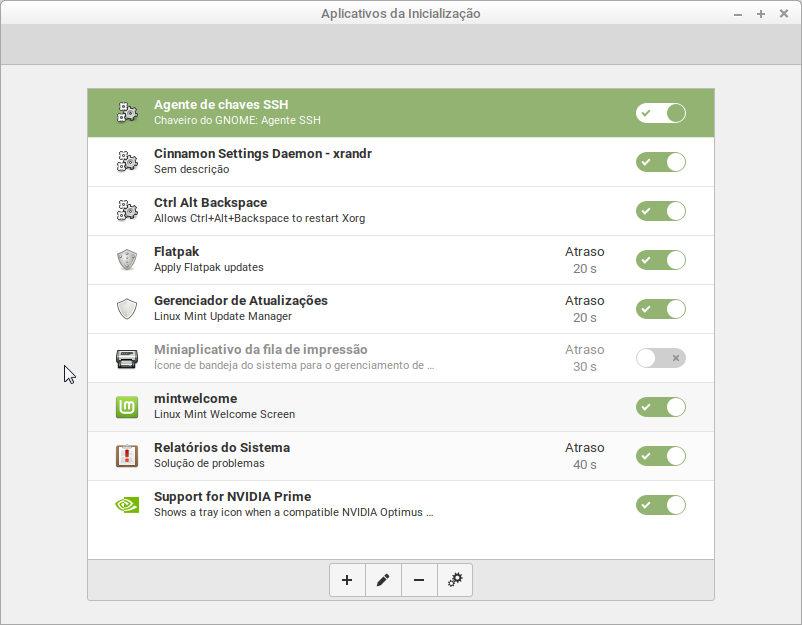Screen dimensions: 802x625
Task: Click the Flatpak shield icon
Action: pyautogui.click(x=127, y=260)
